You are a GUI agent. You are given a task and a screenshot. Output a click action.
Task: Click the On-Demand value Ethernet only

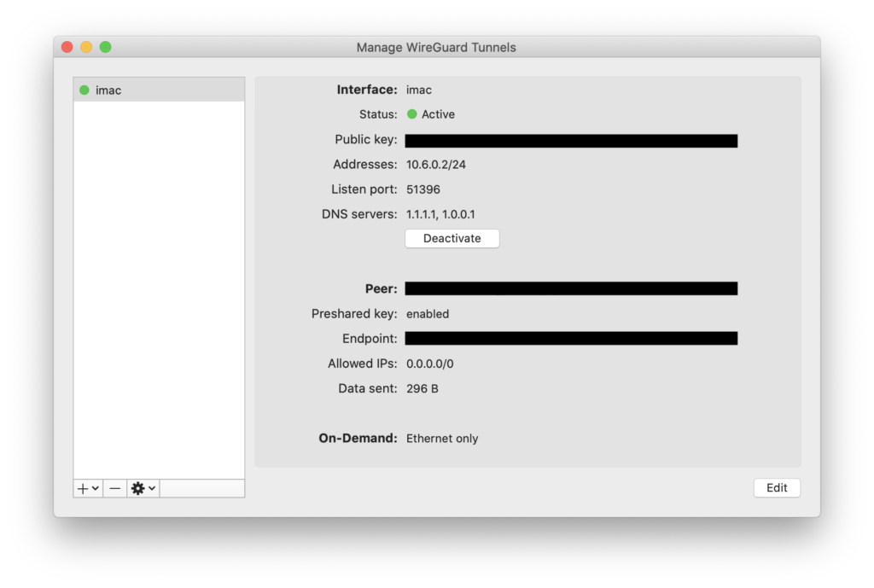tap(442, 439)
